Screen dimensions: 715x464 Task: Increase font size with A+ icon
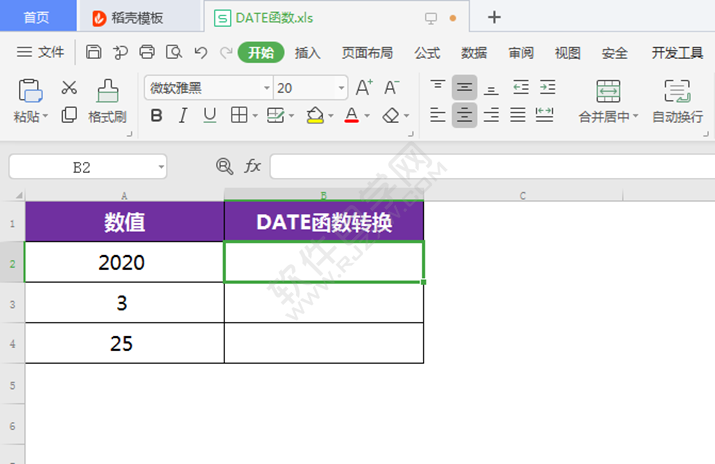click(x=364, y=88)
